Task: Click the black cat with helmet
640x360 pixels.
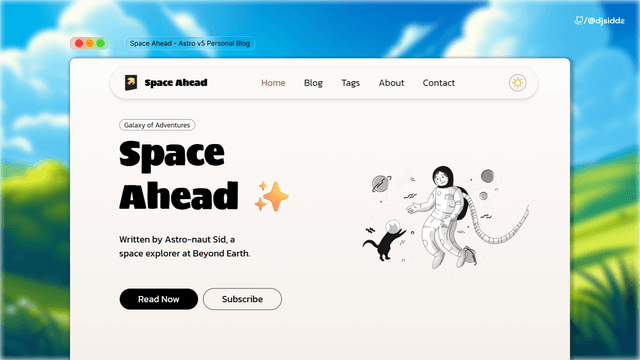Action: coord(384,240)
